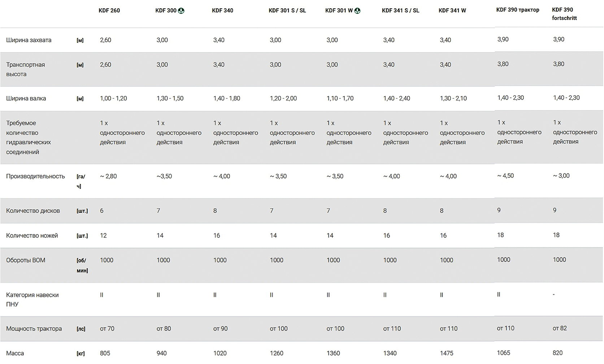Select the KDF 341 S / SL header
The width and height of the screenshot is (604, 364).
pyautogui.click(x=400, y=10)
